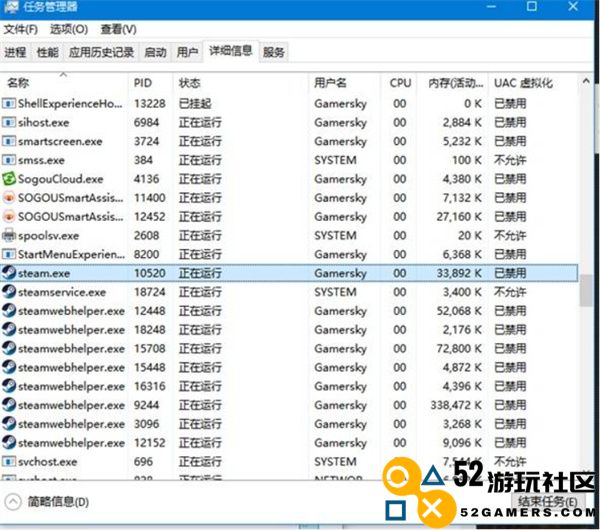Open the 选项(O) menu

tap(69, 29)
